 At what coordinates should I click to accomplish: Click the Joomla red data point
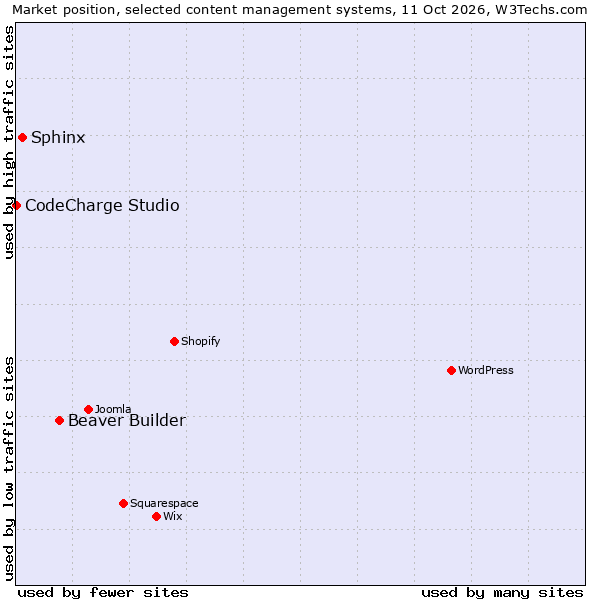click(x=88, y=409)
